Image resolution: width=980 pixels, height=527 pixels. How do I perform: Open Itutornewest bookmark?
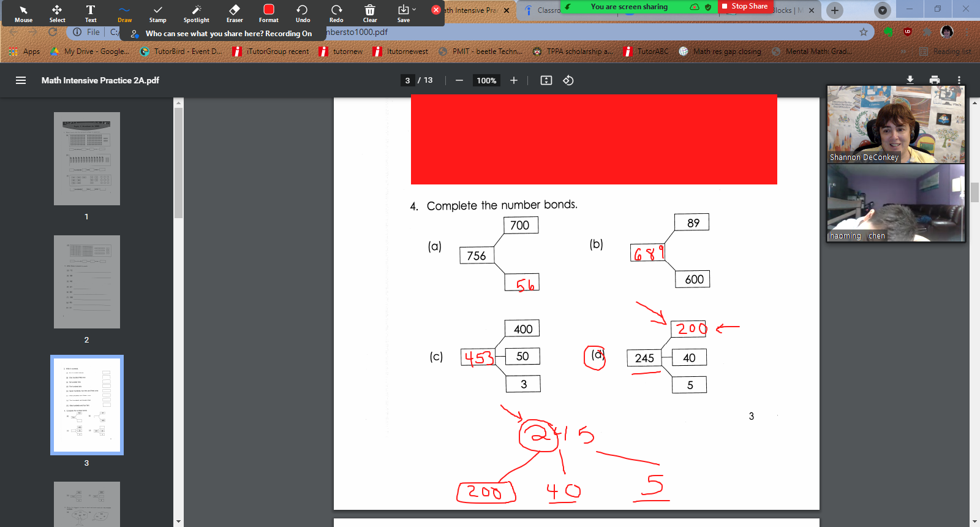coord(401,51)
